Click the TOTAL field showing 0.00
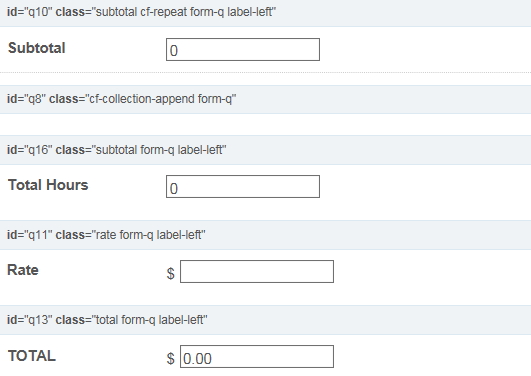 coord(257,356)
